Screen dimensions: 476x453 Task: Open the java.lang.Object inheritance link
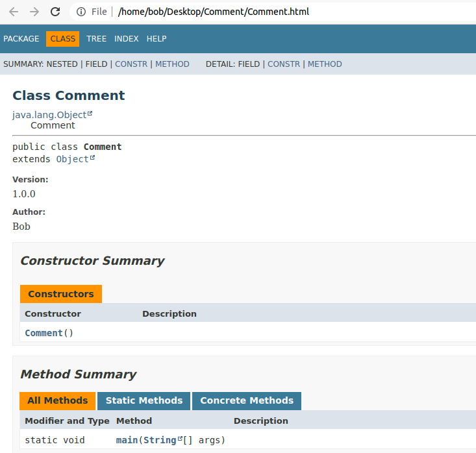point(49,115)
